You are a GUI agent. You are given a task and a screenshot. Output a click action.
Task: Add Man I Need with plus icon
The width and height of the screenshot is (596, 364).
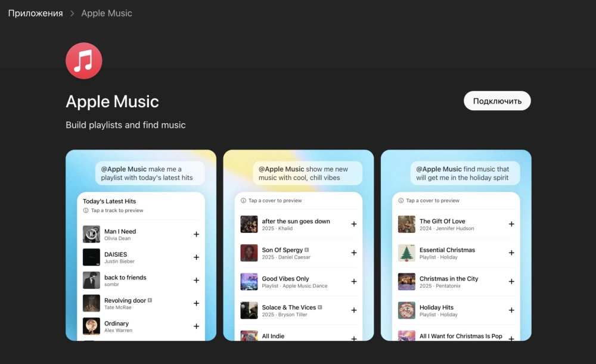pos(196,234)
